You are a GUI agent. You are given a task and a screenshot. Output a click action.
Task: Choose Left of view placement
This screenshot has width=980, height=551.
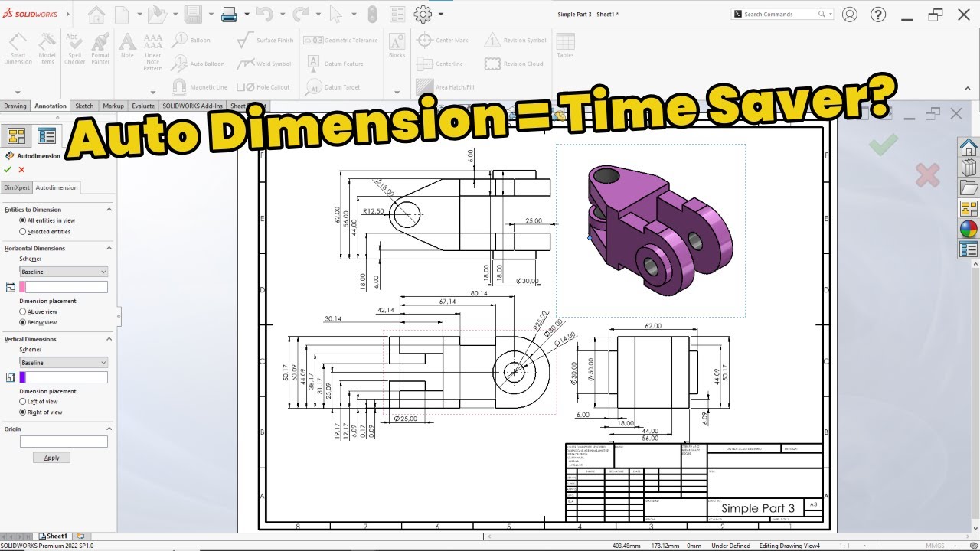pyautogui.click(x=22, y=401)
